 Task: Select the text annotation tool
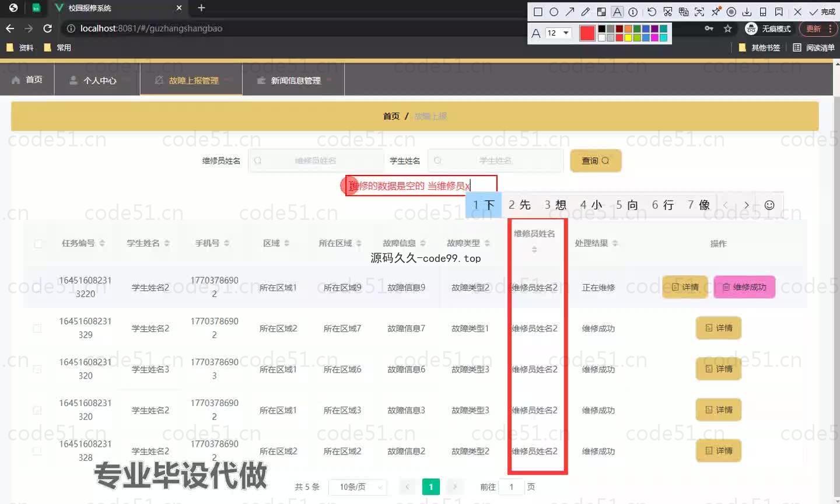(617, 12)
